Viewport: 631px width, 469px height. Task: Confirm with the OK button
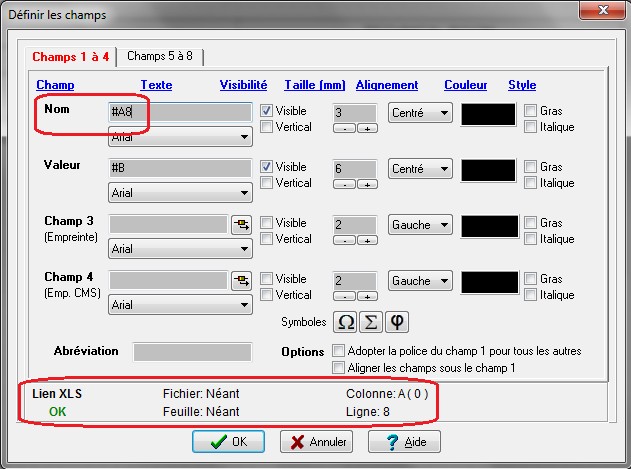coord(228,441)
